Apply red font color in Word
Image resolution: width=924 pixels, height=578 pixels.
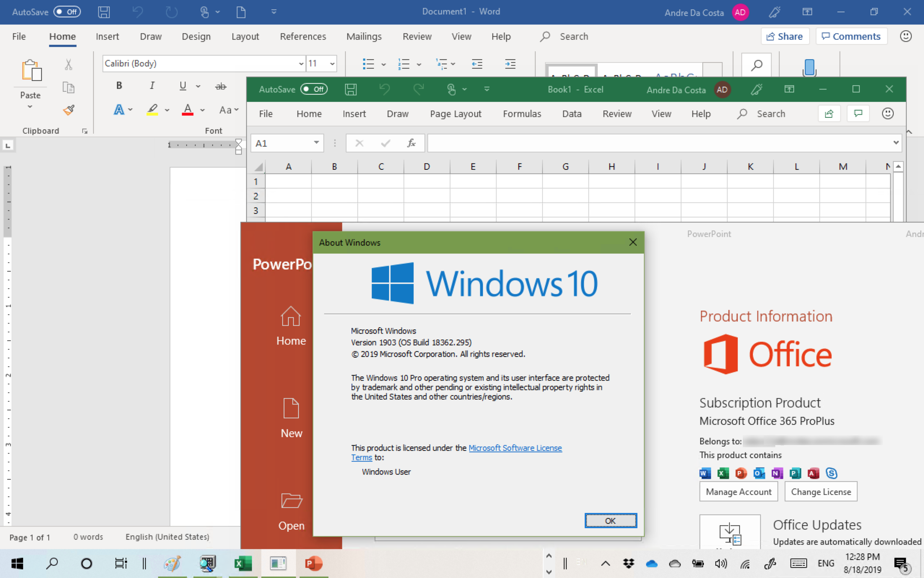point(187,110)
